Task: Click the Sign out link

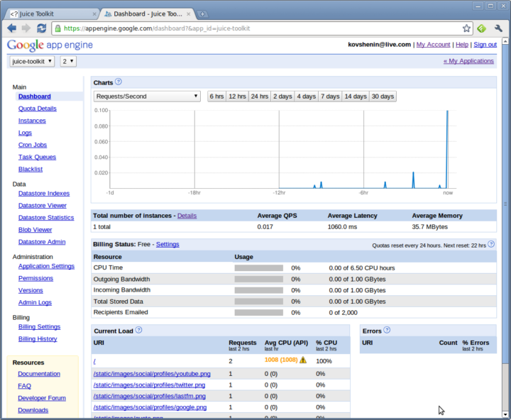Action: [485, 45]
